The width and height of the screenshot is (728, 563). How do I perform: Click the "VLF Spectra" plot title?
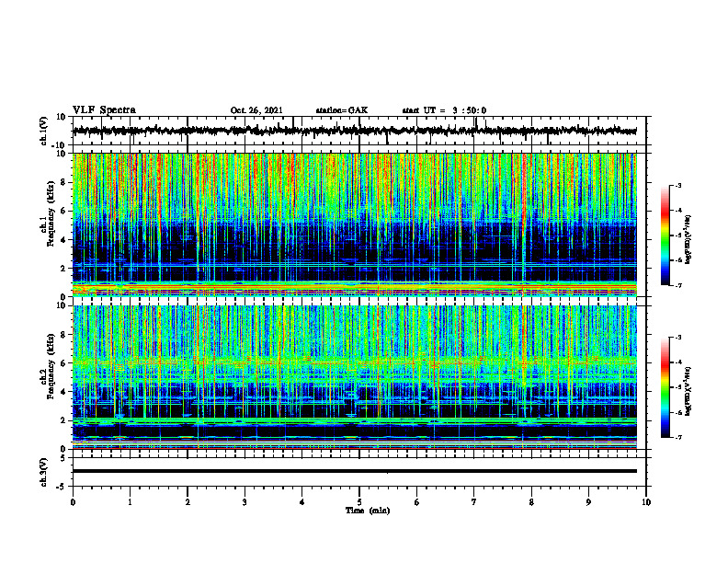click(x=104, y=110)
